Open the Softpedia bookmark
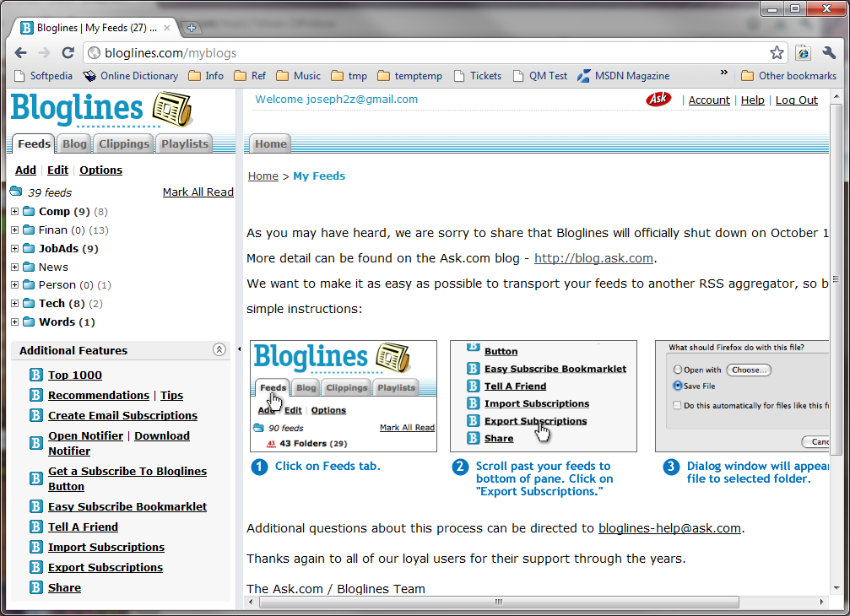The width and height of the screenshot is (850, 616). click(x=44, y=76)
